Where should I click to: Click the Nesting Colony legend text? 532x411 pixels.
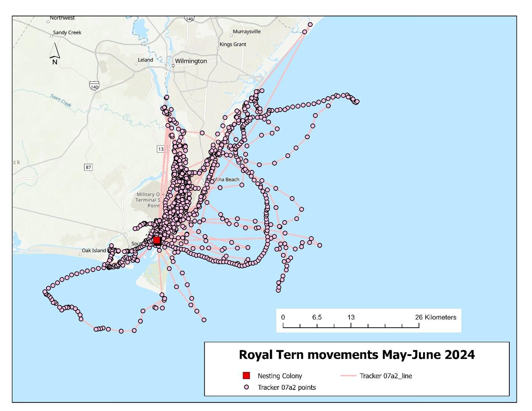click(280, 376)
